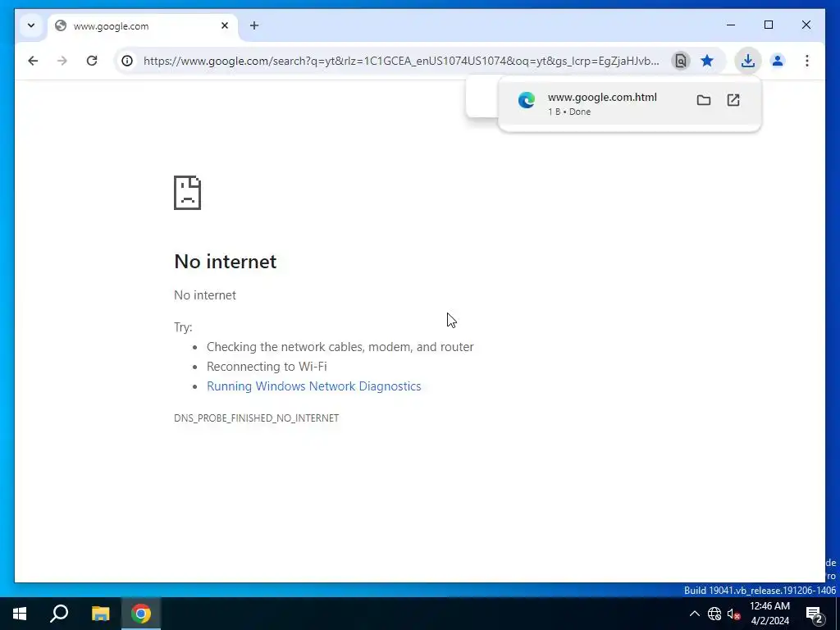The image size is (840, 630).
Task: Click the sad page error icon
Action: pos(188,193)
